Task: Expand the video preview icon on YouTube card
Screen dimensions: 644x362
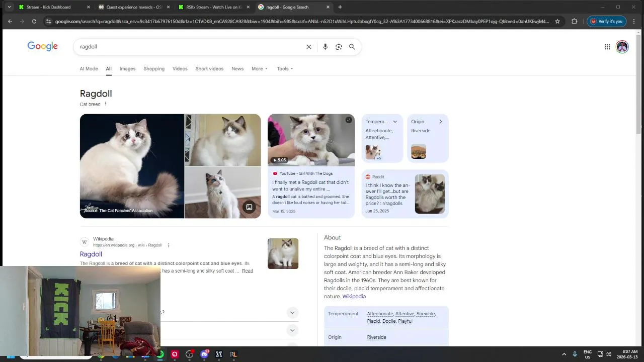Action: tap(349, 120)
